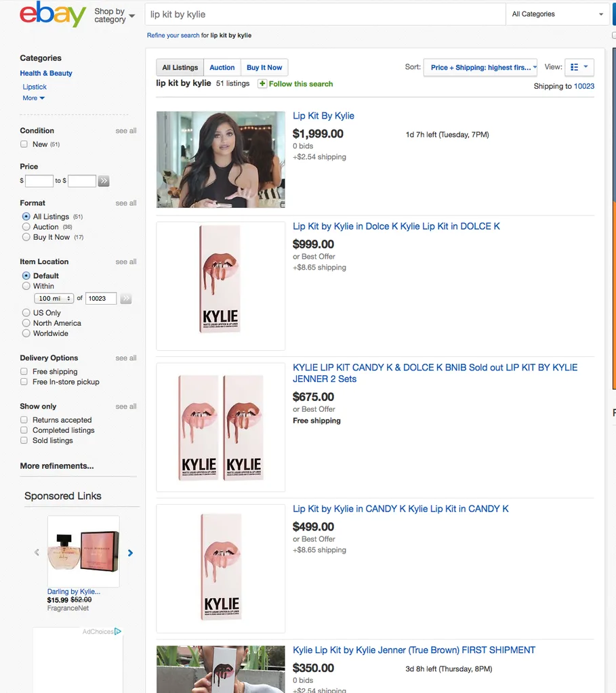Open the Lipstick category link
Screen dimensions: 616x693
click(35, 87)
